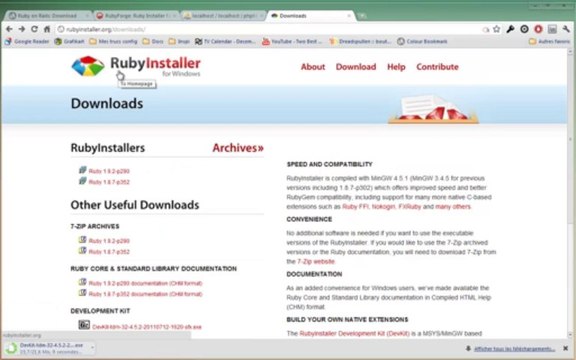
Task: Follow the Ruby FFI link
Action: click(x=355, y=206)
